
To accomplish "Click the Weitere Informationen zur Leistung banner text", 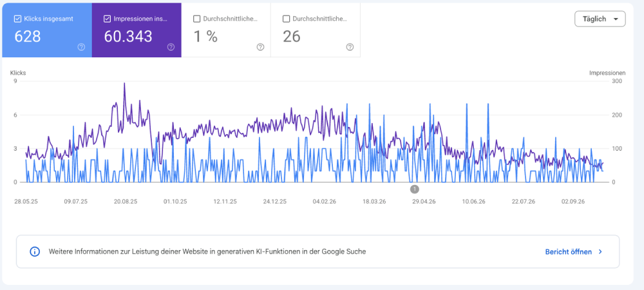I will tap(207, 252).
